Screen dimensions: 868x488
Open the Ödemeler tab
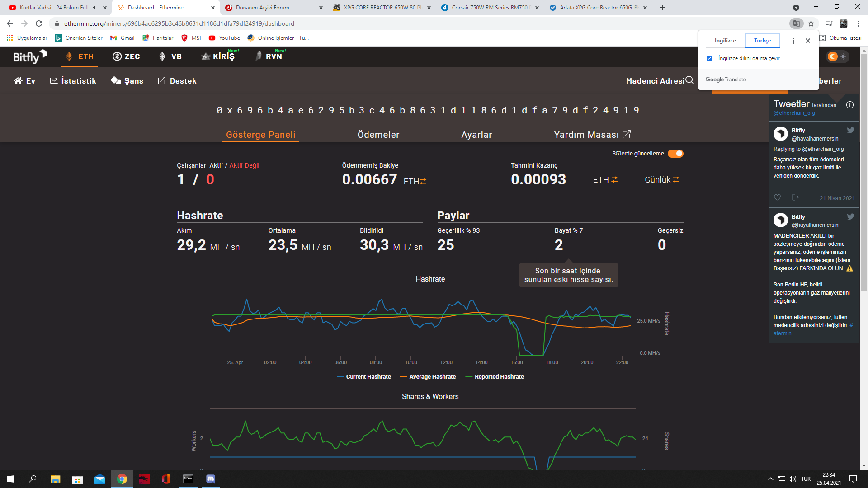[378, 135]
